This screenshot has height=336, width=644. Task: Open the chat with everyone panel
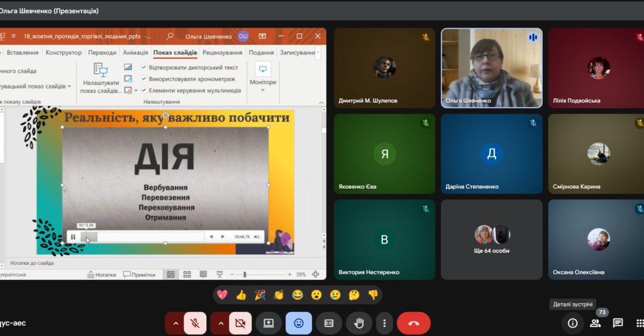coord(618,323)
